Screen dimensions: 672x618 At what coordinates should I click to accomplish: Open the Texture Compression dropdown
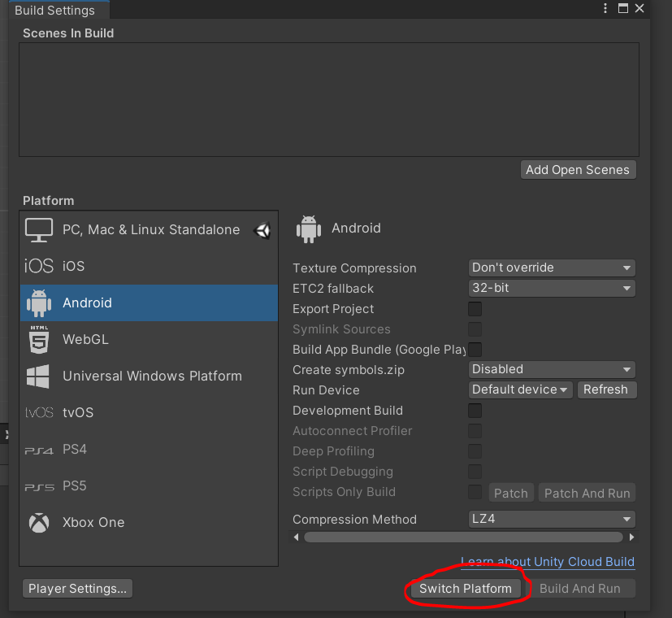click(x=552, y=268)
